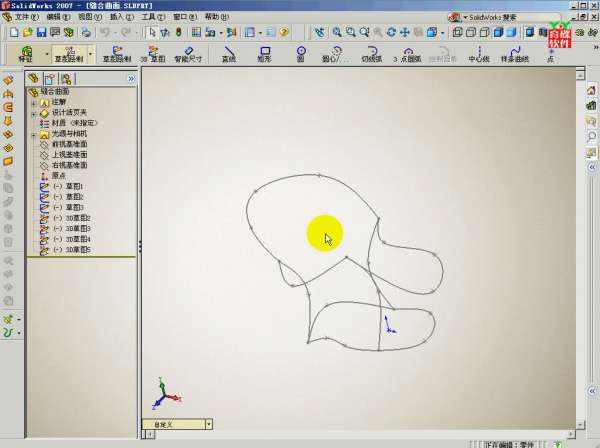Select the 中心线 centerline tool
Viewport: 600px width, 448px height.
tap(479, 54)
